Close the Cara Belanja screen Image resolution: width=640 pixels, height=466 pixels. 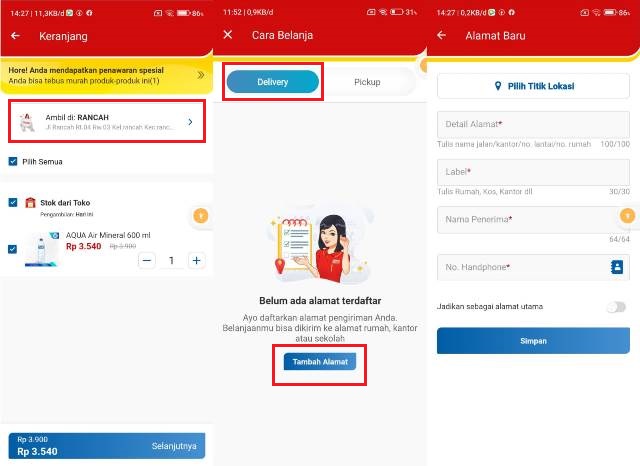[228, 35]
